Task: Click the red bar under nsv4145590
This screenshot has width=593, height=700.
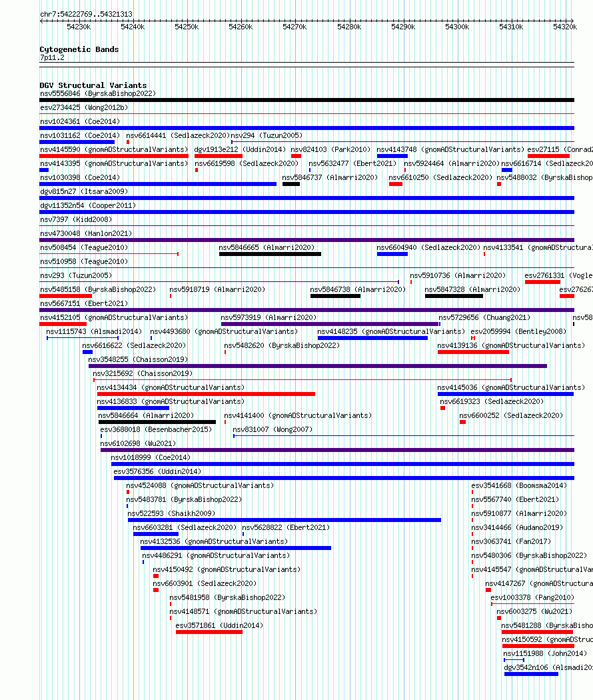Action: pos(114,156)
